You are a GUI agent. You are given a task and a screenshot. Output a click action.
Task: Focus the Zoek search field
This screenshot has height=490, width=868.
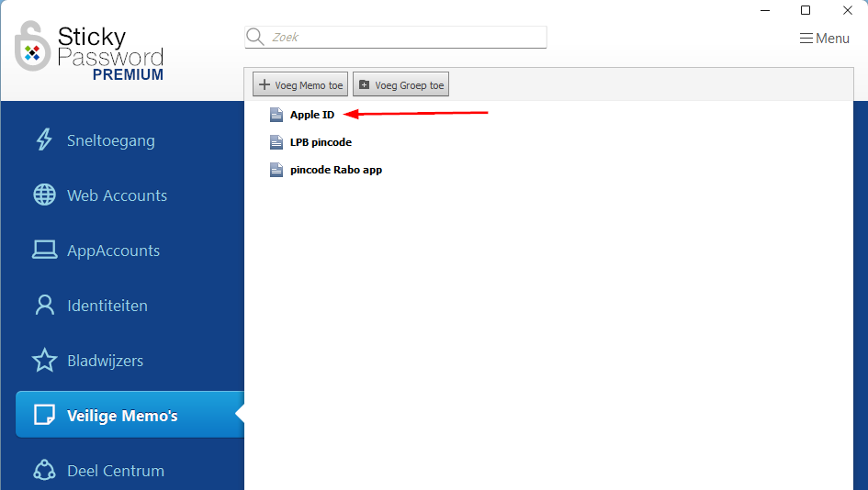pyautogui.click(x=404, y=38)
